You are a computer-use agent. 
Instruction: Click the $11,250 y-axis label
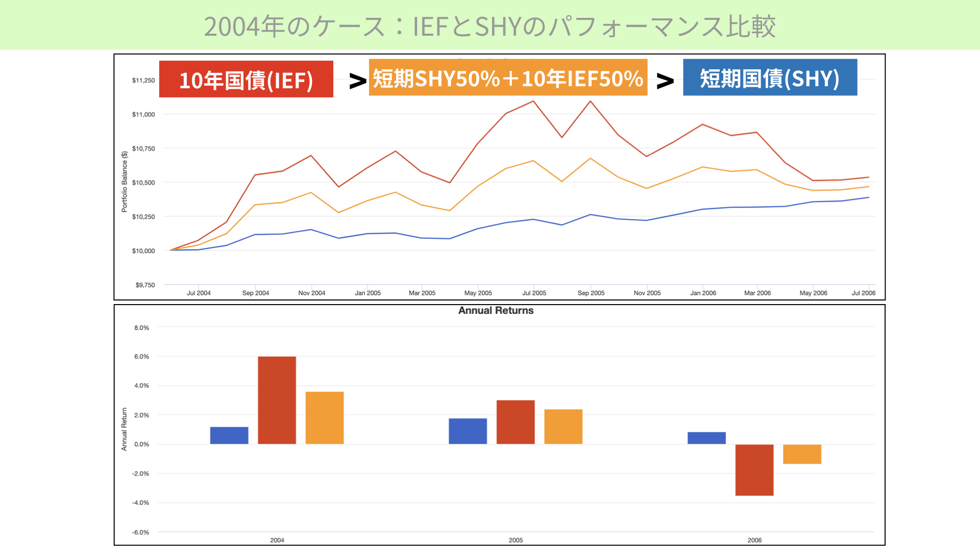pos(143,80)
